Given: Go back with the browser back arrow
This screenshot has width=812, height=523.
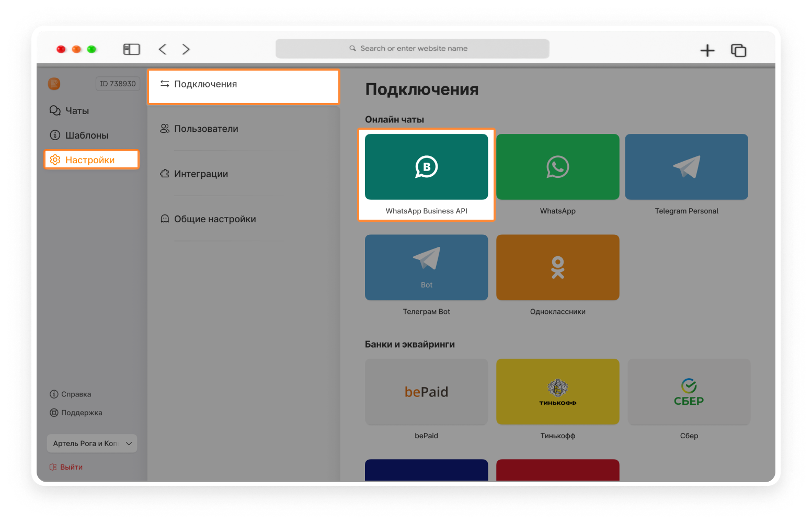Looking at the screenshot, I should click(x=163, y=49).
